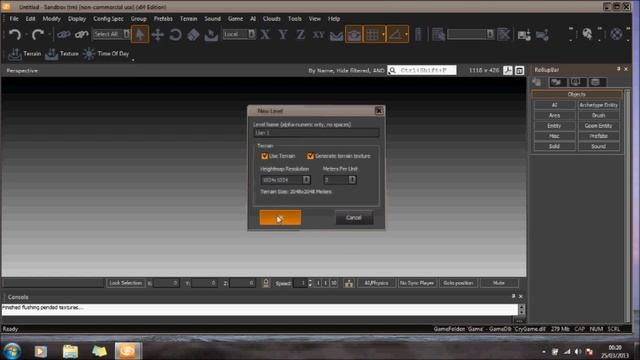Activate the Select mode arrow tool

[x=140, y=34]
